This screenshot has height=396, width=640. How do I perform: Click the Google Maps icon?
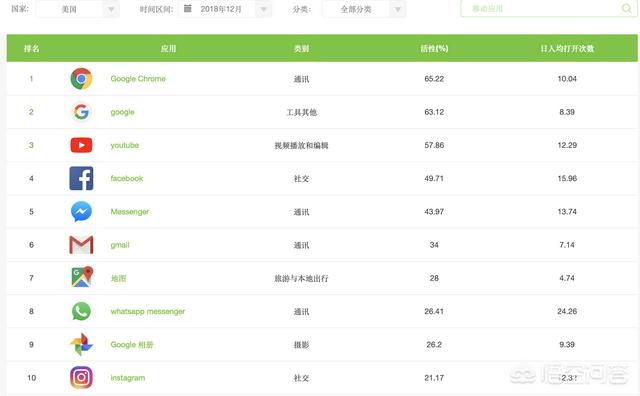[82, 277]
